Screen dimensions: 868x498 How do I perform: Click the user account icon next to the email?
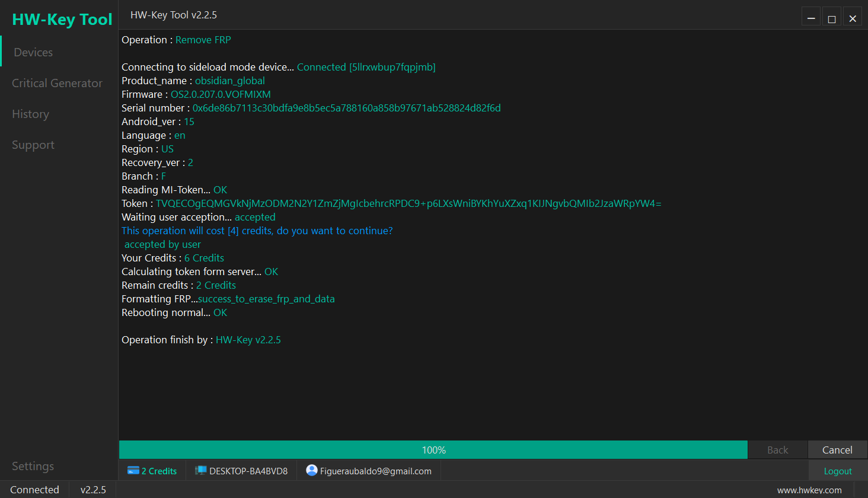point(312,470)
